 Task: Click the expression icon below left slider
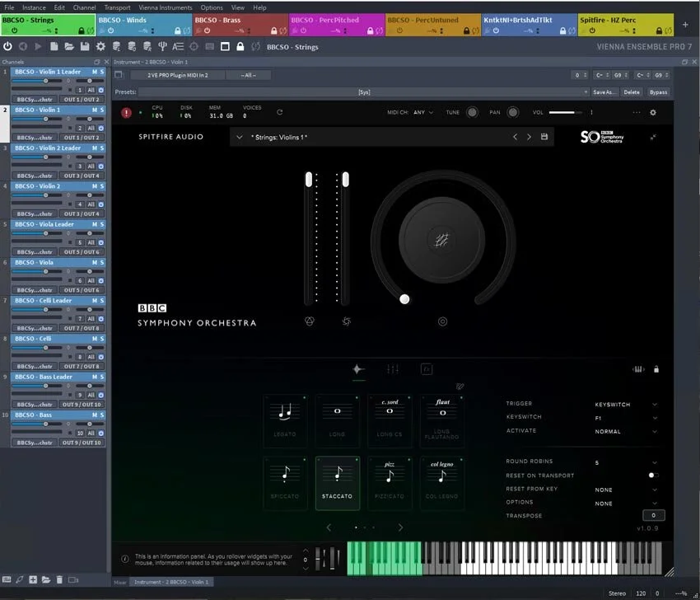point(310,321)
